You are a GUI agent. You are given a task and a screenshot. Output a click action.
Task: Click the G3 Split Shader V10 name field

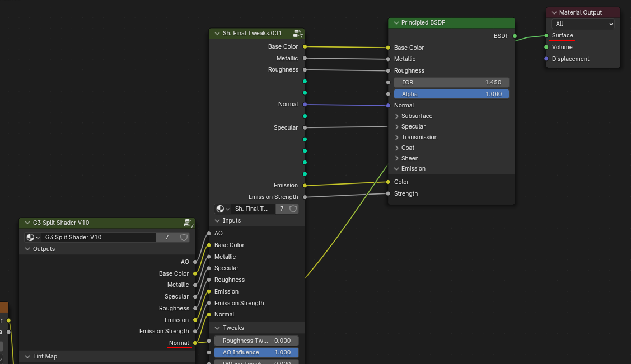98,237
